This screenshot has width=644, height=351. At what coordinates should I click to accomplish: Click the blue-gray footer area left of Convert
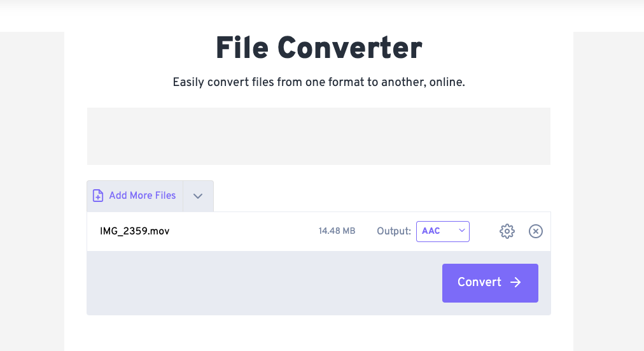tap(255, 283)
